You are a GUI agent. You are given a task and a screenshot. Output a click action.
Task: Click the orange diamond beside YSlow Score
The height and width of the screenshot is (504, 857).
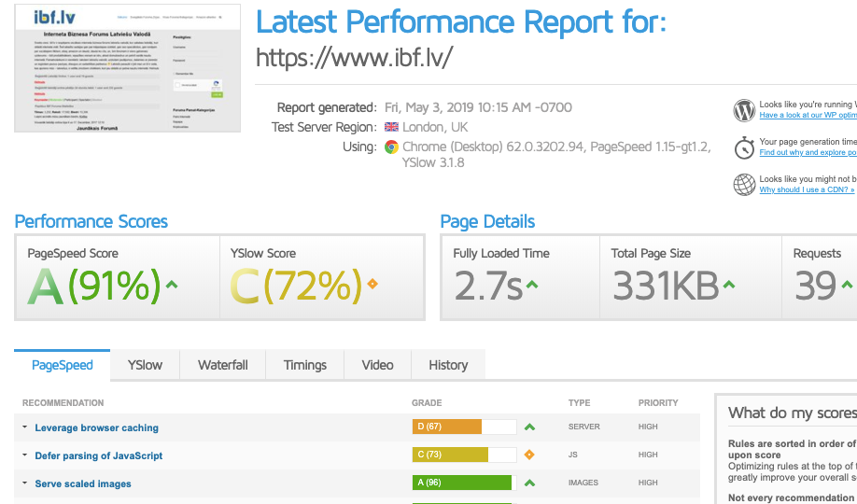coord(372,283)
